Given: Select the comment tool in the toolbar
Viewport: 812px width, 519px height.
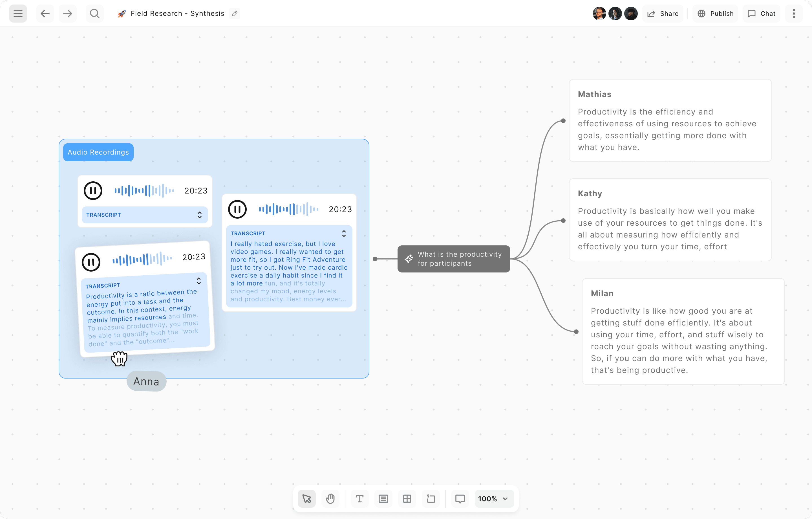Looking at the screenshot, I should coord(460,499).
